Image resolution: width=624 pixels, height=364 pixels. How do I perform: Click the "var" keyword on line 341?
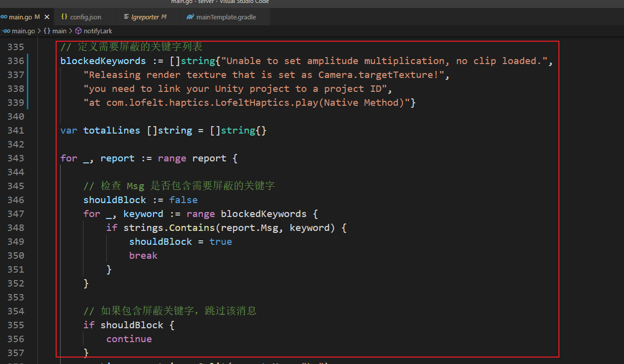click(x=69, y=131)
